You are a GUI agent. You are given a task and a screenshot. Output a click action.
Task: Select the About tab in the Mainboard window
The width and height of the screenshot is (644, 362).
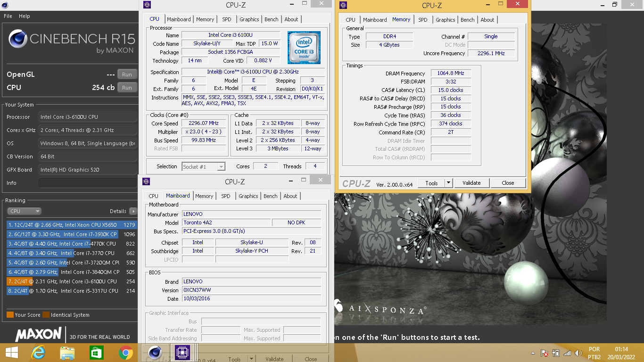tap(290, 196)
